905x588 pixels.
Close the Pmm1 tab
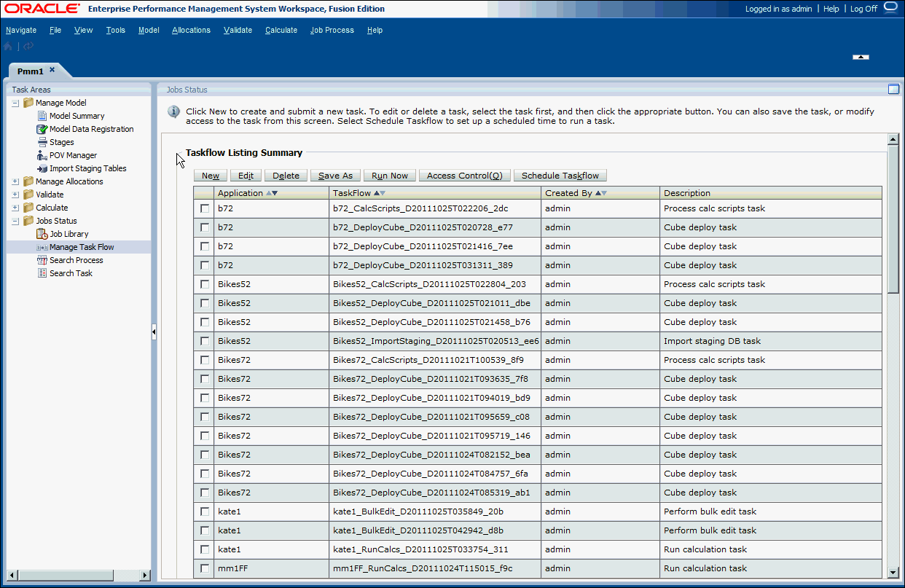[x=52, y=70]
